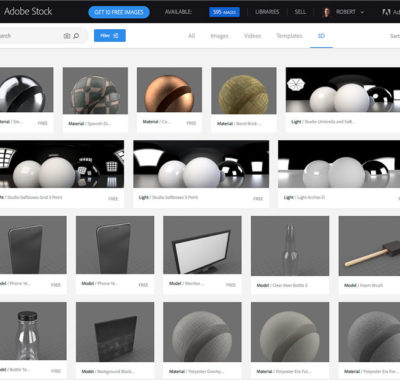Click the Studio Softboxes 3 Point caption text
Image resolution: width=400 pixels, height=380 pixels.
168,197
